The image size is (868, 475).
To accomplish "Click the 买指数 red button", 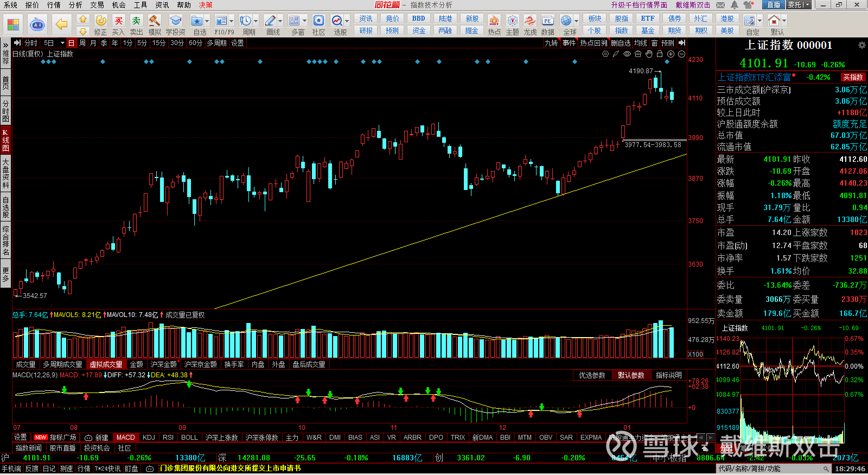I will pyautogui.click(x=853, y=77).
